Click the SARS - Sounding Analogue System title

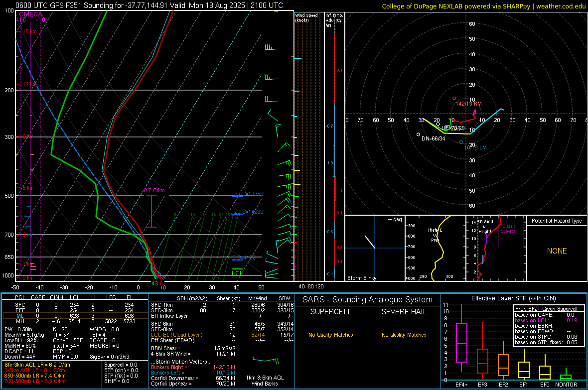coord(368,300)
